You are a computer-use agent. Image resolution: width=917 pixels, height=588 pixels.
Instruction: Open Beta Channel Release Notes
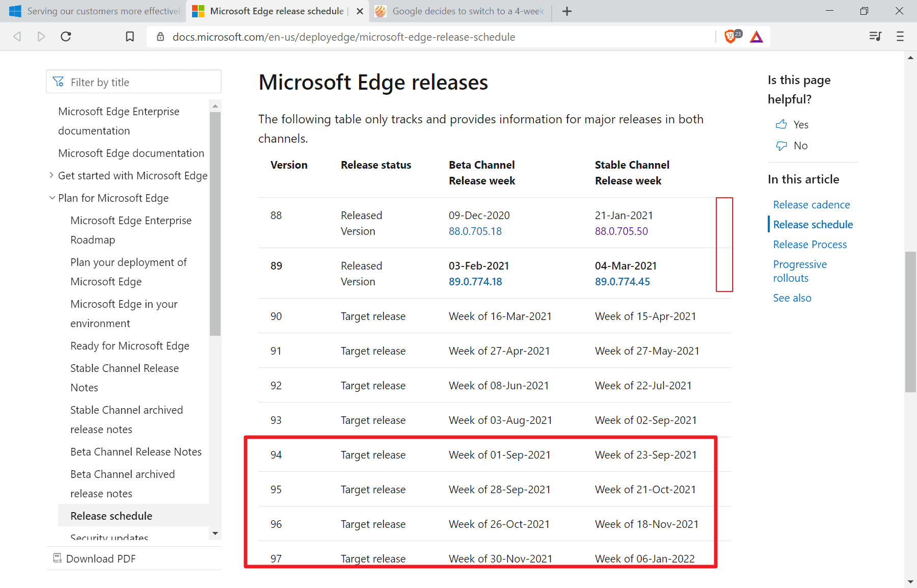[x=136, y=452]
